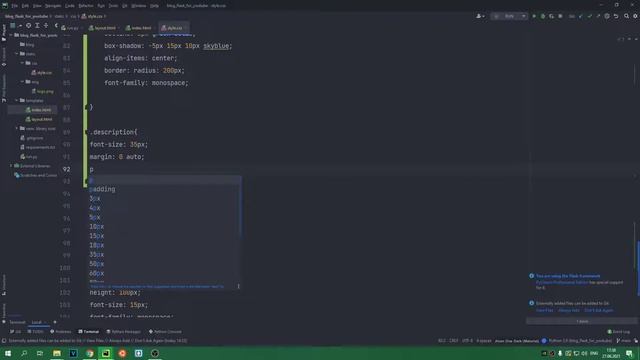Screen dimensions: 640x360
Task: Open the run configuration dropdown
Action: [509, 16]
